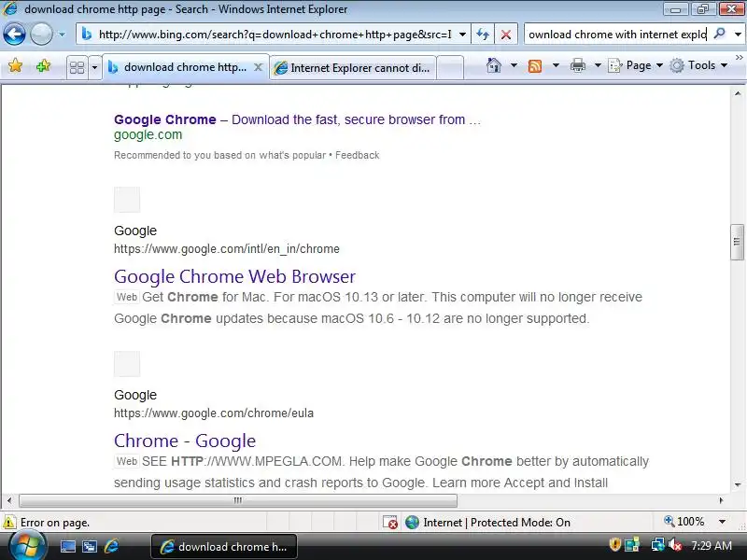Click the 100% zoom level button
Screen dimensions: 747x560
684,522
